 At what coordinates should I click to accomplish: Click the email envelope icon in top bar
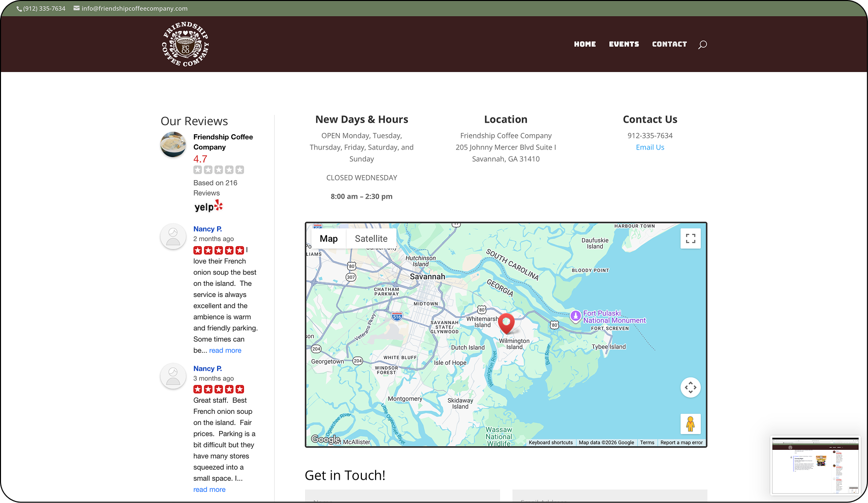tap(76, 8)
